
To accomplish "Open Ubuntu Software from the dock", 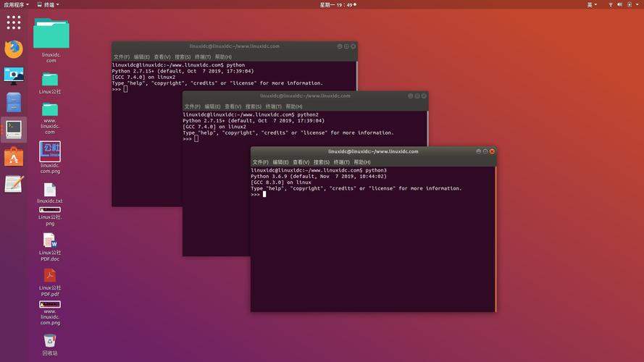I will click(14, 156).
